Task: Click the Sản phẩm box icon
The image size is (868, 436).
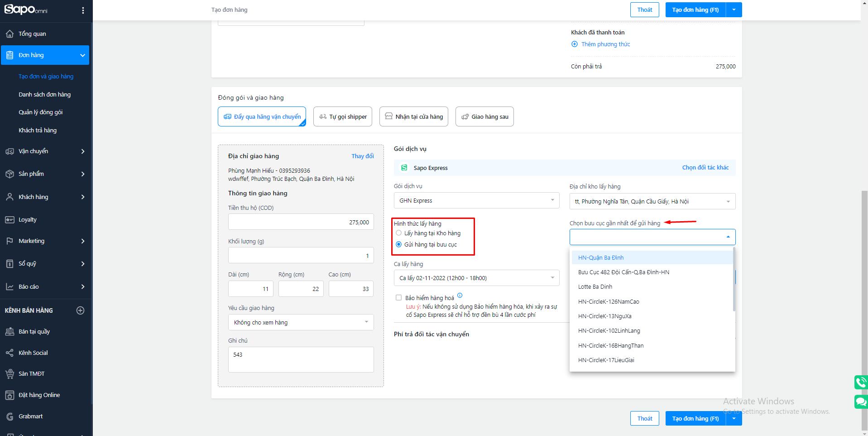Action: [10, 174]
